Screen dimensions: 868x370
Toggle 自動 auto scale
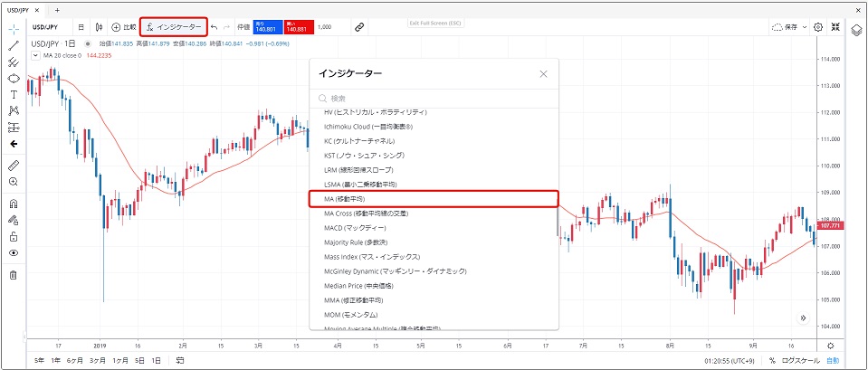833,361
